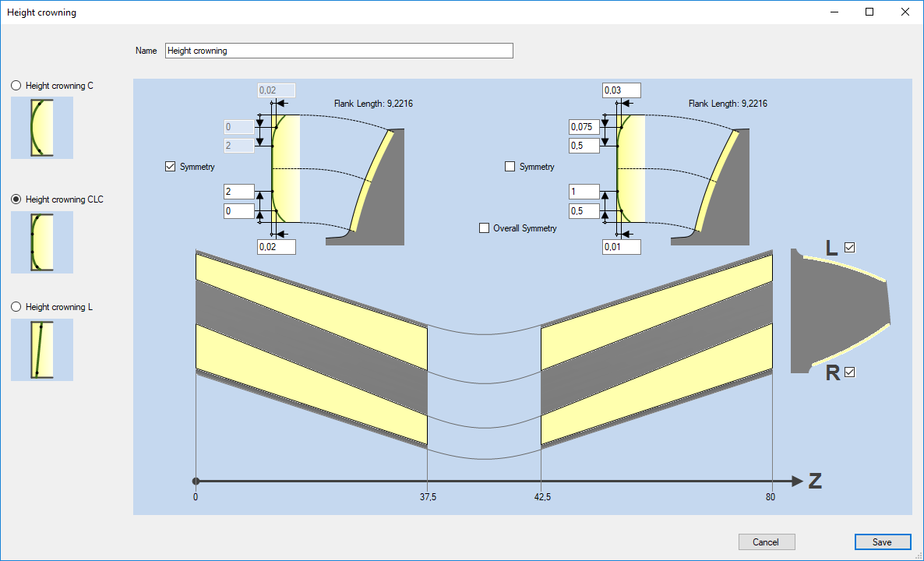Enable the Overall Symmetry checkbox
Image resolution: width=924 pixels, height=561 pixels.
point(485,228)
